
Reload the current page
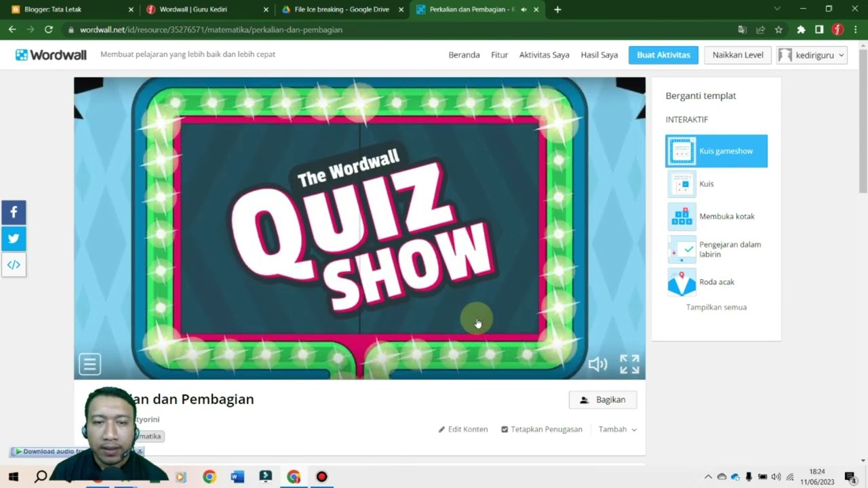point(48,30)
